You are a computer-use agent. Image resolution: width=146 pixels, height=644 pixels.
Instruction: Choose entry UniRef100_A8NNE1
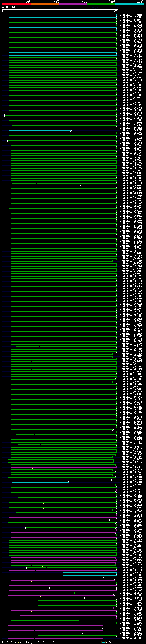pos(131,467)
